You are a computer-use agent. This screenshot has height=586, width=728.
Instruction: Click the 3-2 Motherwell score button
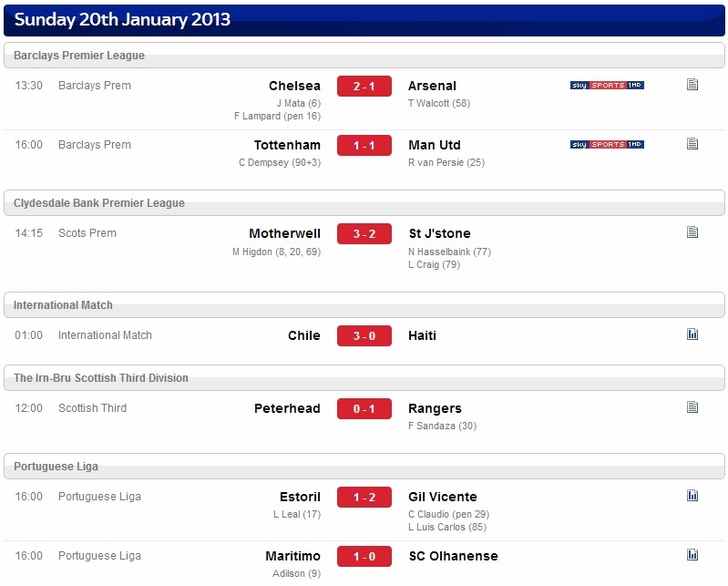(364, 233)
